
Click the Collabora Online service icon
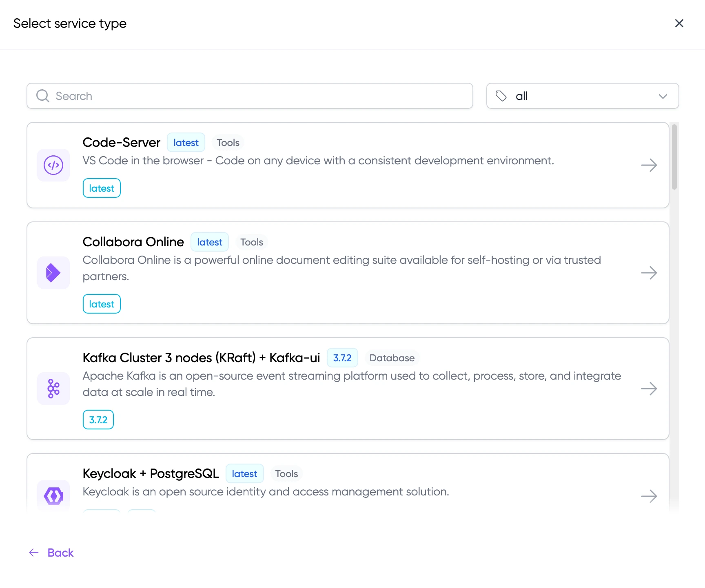pyautogui.click(x=53, y=273)
